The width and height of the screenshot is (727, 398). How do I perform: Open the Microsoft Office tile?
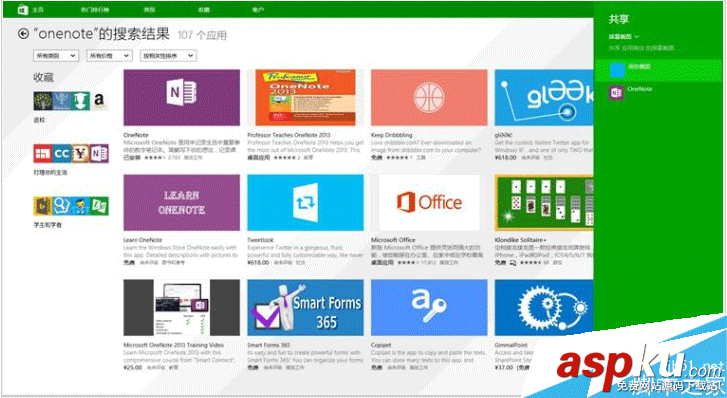(429, 202)
